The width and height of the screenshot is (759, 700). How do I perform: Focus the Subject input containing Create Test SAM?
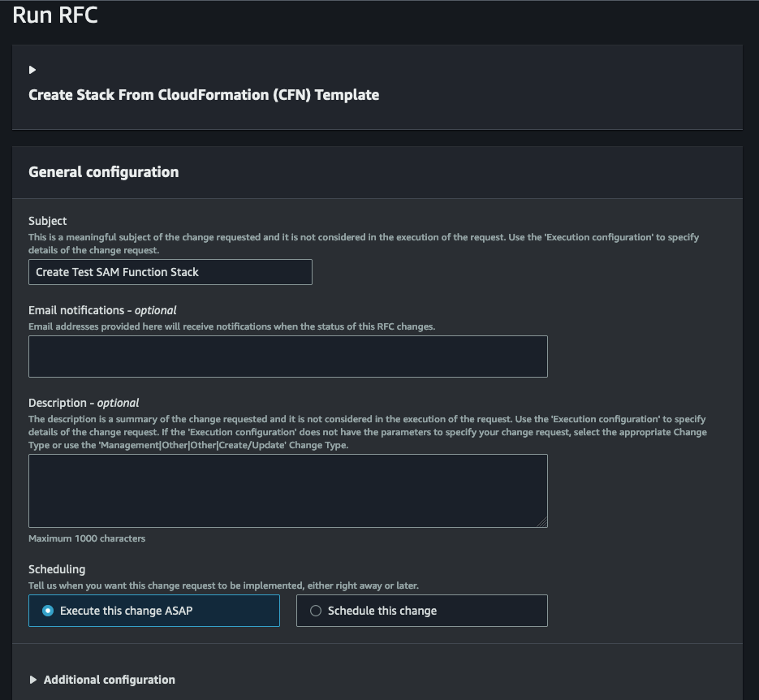pyautogui.click(x=170, y=272)
